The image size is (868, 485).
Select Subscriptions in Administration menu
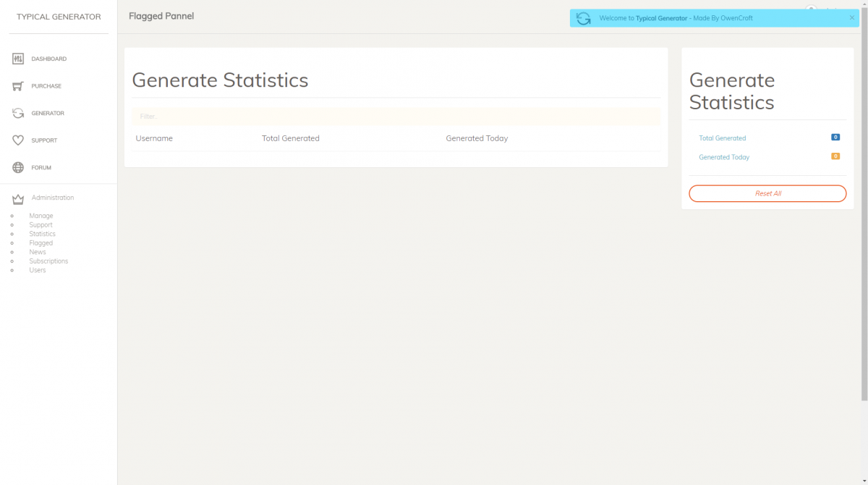48,261
